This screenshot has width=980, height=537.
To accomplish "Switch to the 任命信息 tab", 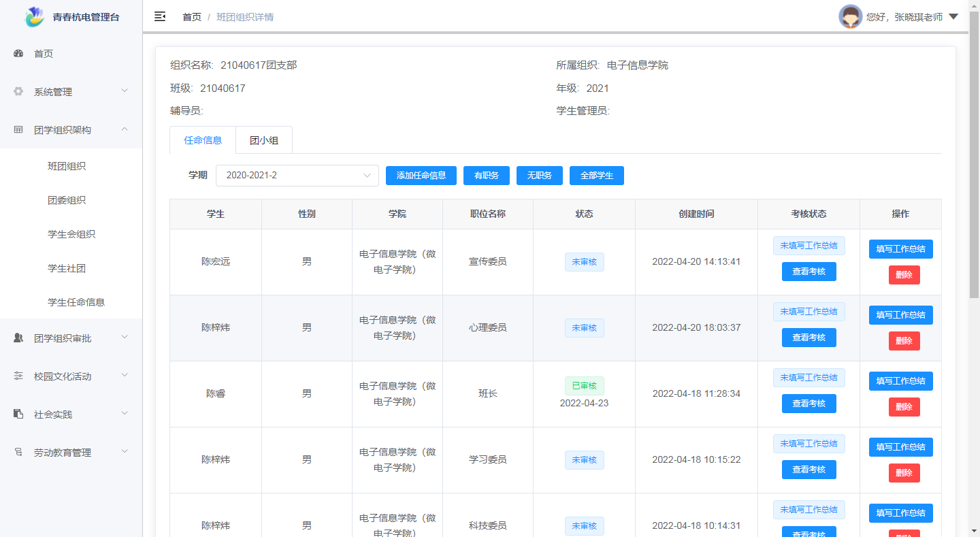I will coord(203,140).
